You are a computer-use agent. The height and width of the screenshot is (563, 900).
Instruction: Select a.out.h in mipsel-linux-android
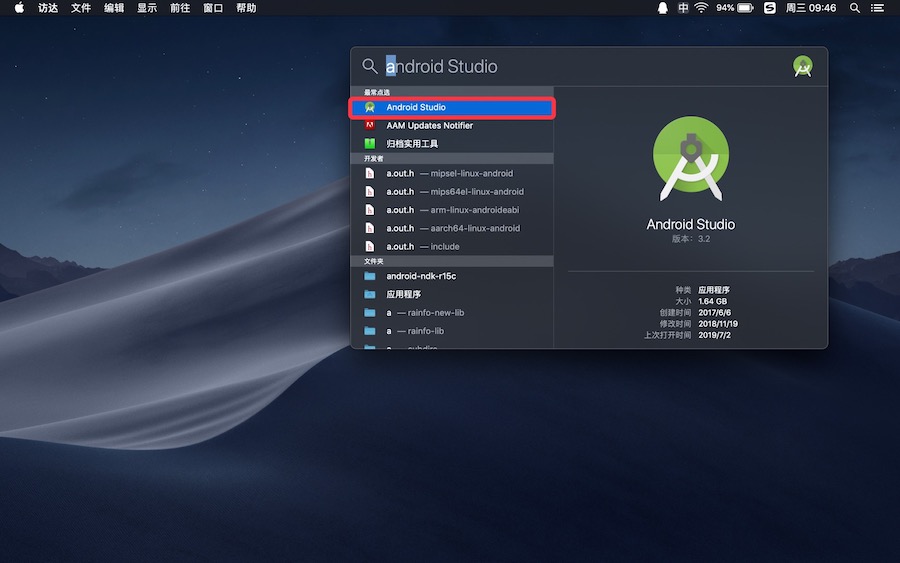click(452, 173)
